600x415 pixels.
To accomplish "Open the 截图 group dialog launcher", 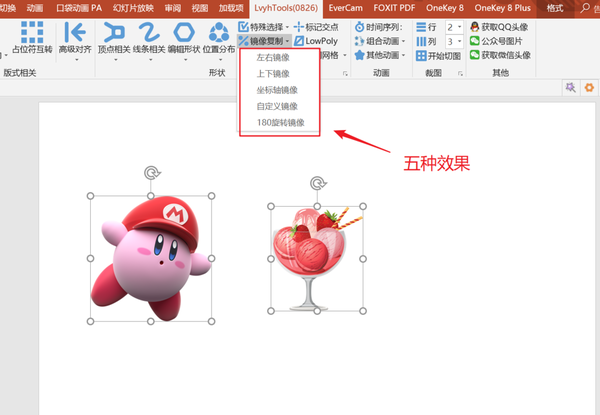I will click(x=460, y=73).
